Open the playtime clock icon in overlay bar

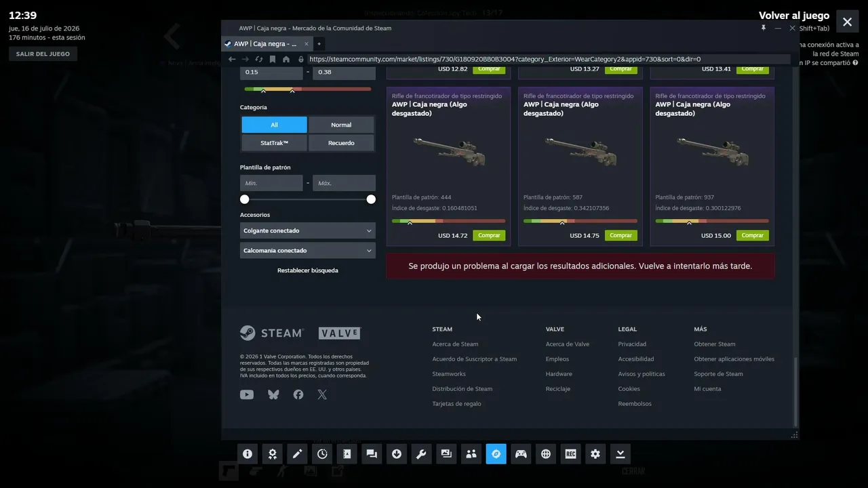(322, 453)
